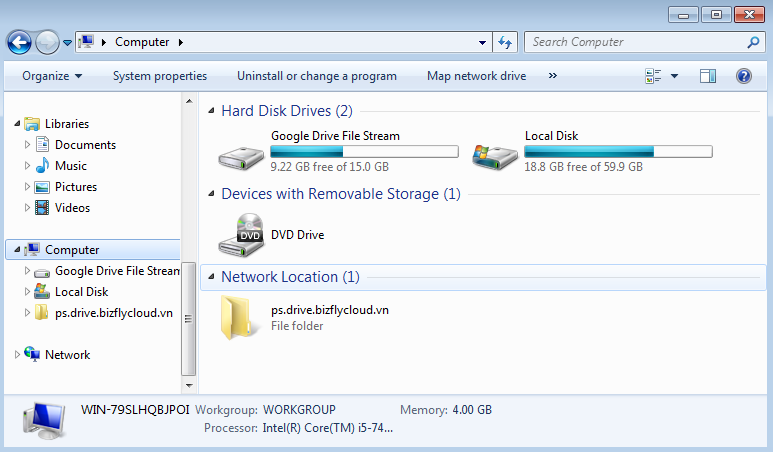This screenshot has height=452, width=773.
Task: Select Libraries in navigation pane
Action: pyautogui.click(x=67, y=124)
